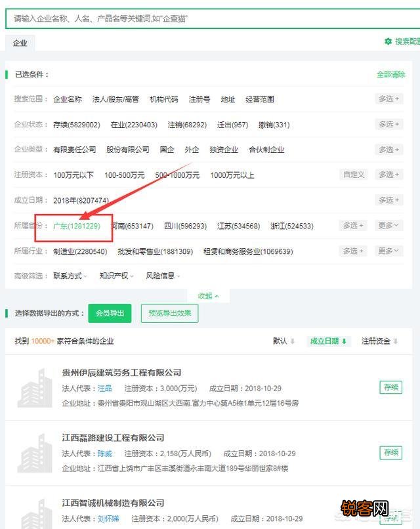Click the building logo of 江西磊路建设工程有限公司

point(35,454)
